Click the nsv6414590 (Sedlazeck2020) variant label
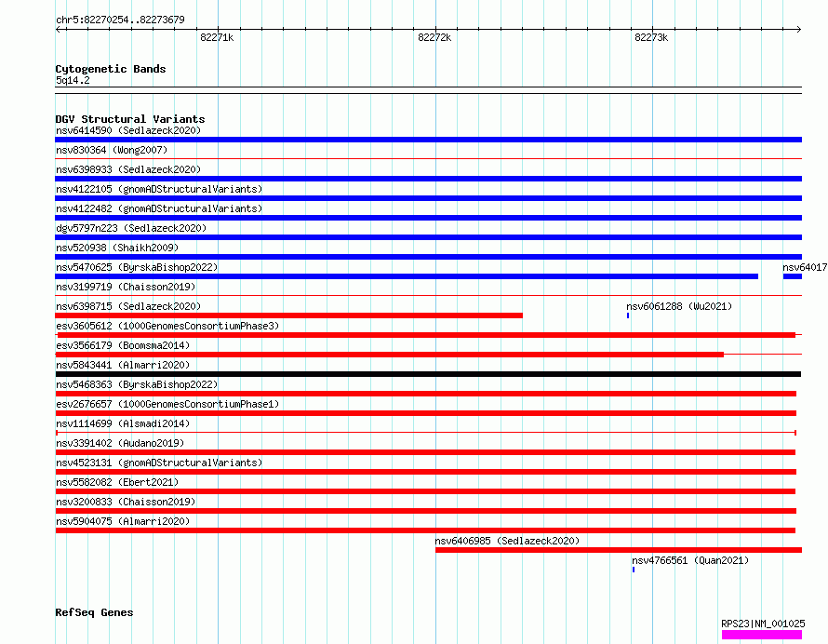Screen dimensions: 828x644 click(x=128, y=130)
